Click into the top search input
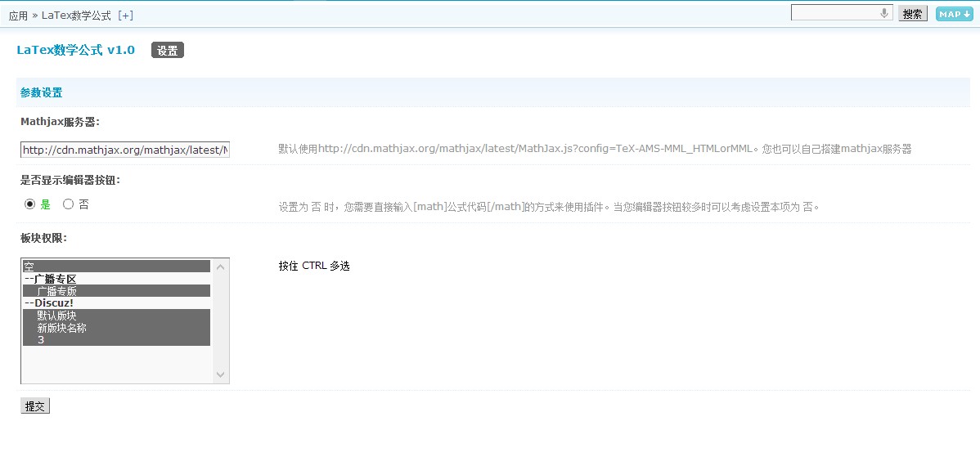Image resolution: width=980 pixels, height=457 pixels. [834, 13]
